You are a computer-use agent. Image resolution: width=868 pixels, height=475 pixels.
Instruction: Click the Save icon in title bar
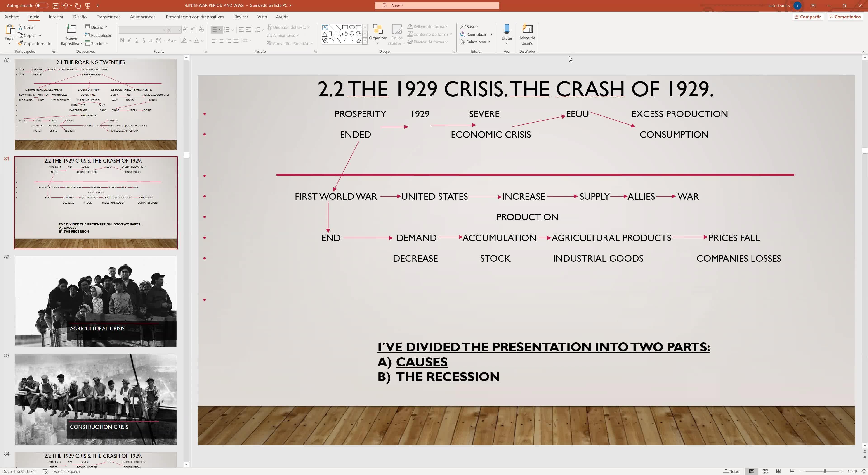coord(56,6)
